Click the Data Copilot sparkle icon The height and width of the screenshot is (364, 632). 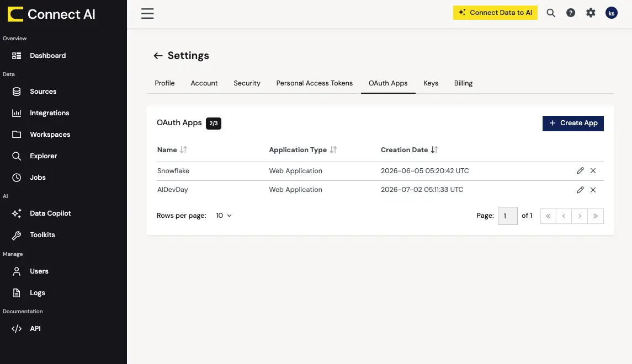[17, 213]
